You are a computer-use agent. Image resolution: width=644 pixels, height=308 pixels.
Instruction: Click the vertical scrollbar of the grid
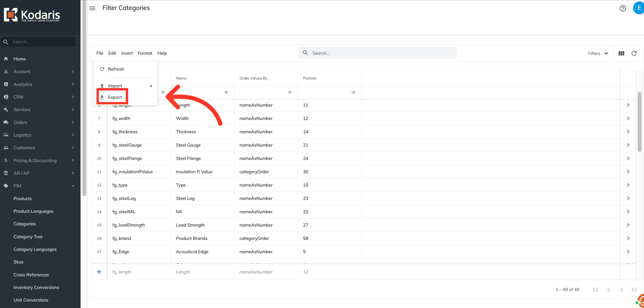(639, 122)
